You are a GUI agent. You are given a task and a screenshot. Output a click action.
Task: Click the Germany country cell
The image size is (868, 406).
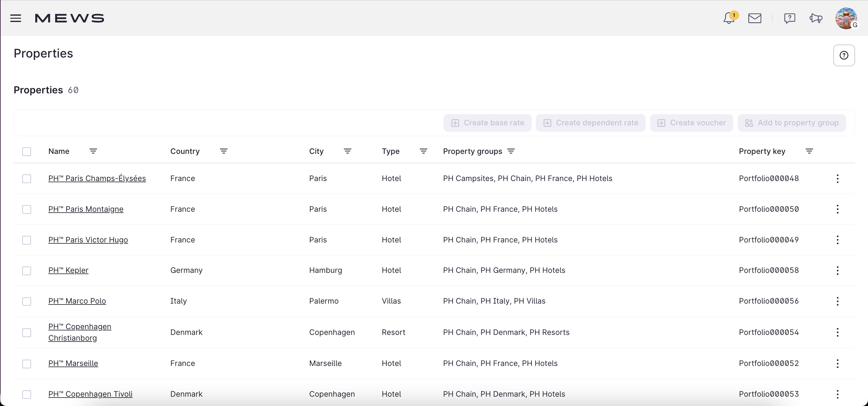[x=186, y=270]
